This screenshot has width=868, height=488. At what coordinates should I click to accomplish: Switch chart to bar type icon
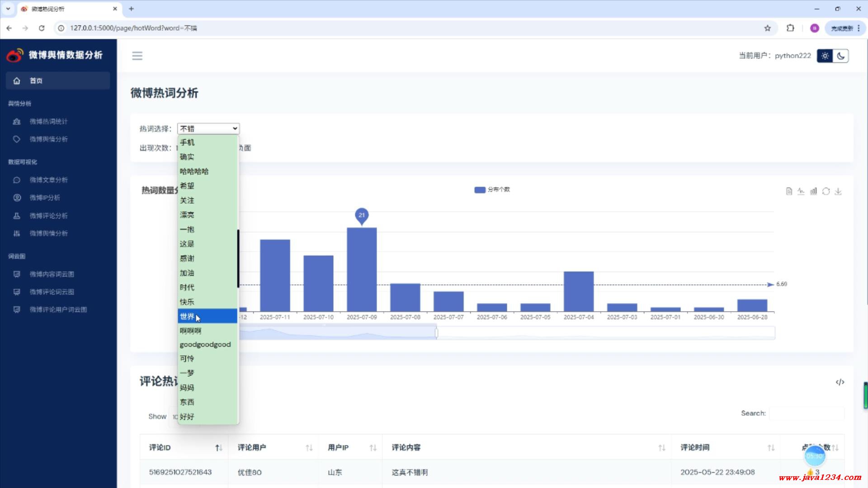[813, 191]
